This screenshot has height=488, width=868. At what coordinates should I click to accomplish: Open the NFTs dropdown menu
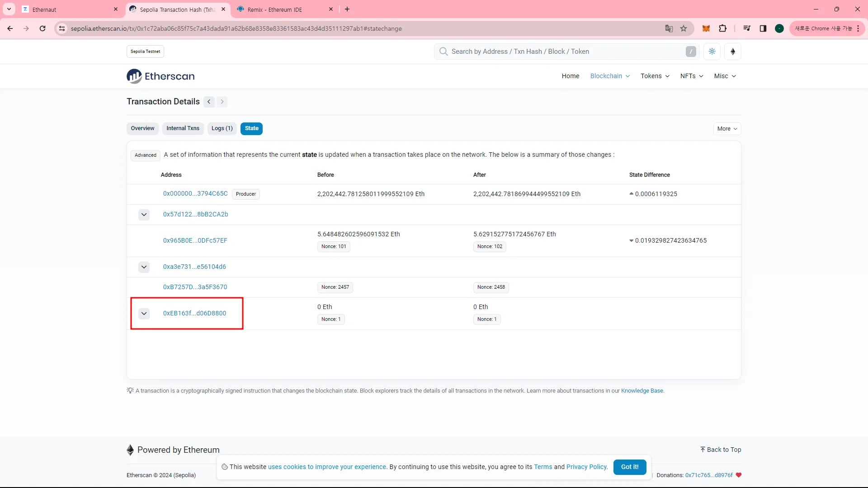[692, 76]
